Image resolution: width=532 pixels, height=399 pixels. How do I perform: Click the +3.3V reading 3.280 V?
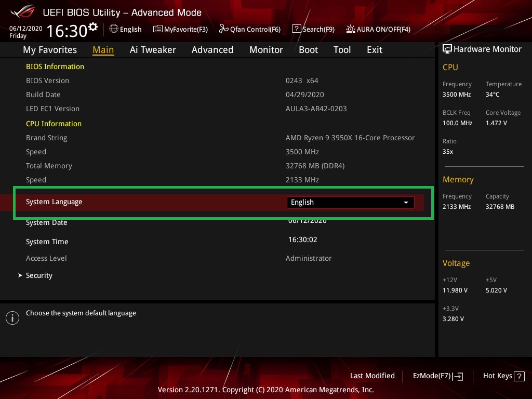click(453, 319)
